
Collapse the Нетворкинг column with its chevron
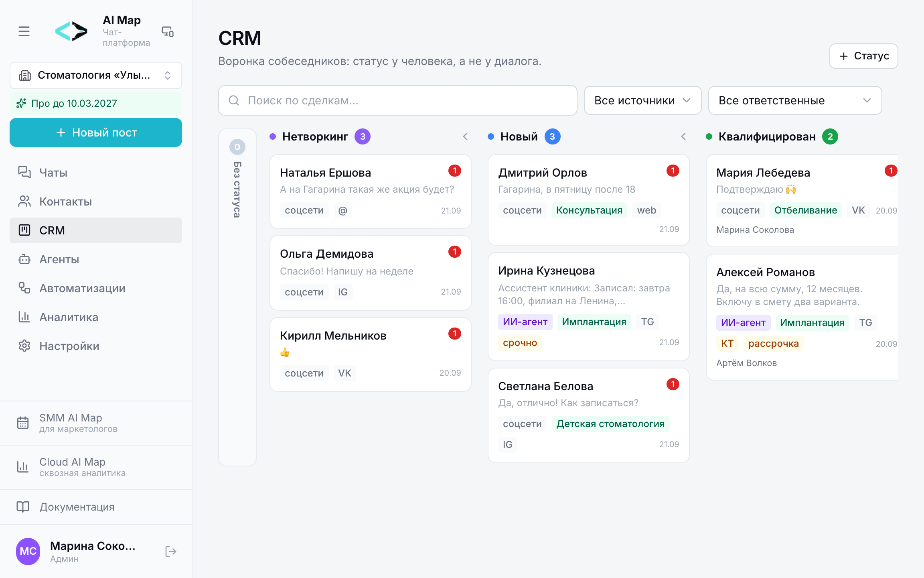coord(465,136)
